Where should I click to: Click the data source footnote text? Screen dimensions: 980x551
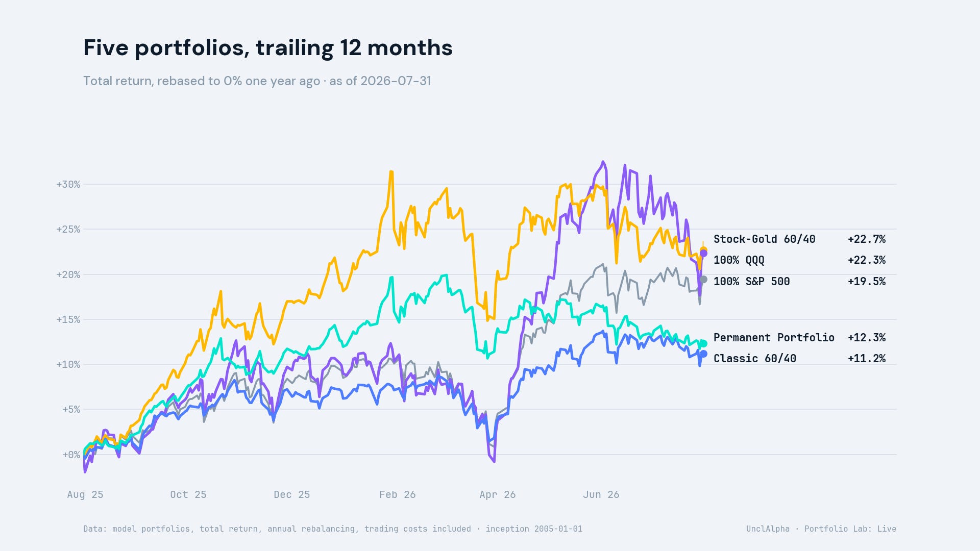[333, 529]
